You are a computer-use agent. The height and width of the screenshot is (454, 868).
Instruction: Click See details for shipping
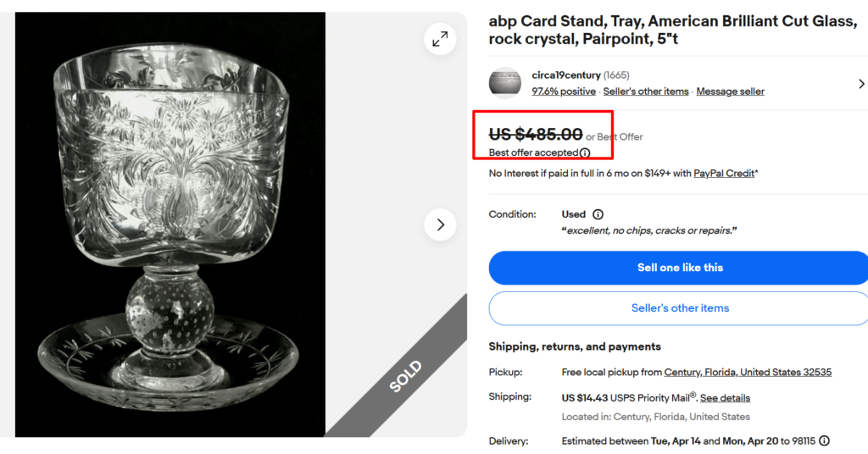pyautogui.click(x=725, y=398)
